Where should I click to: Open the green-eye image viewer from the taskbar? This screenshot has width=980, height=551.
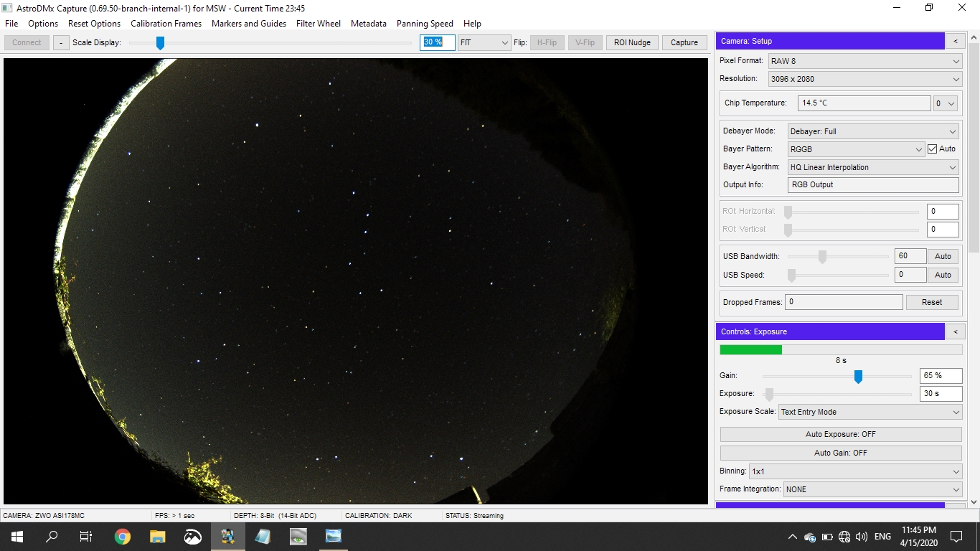coord(298,536)
